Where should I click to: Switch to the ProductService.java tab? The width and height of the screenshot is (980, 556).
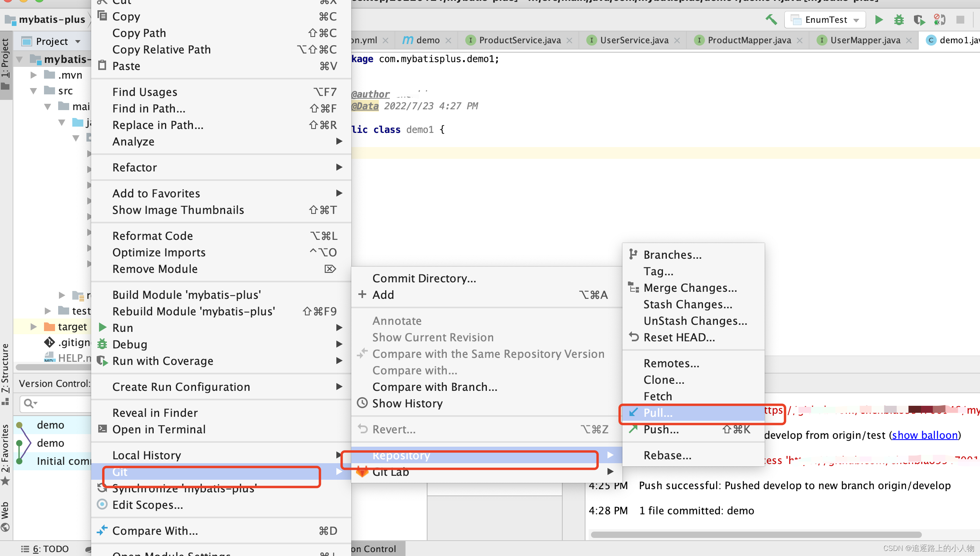tap(519, 40)
